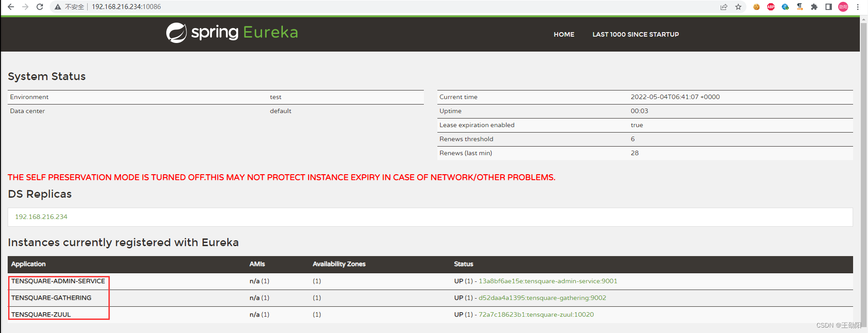The image size is (868, 333).
Task: Click the Availability Zones column header
Action: [x=339, y=264]
